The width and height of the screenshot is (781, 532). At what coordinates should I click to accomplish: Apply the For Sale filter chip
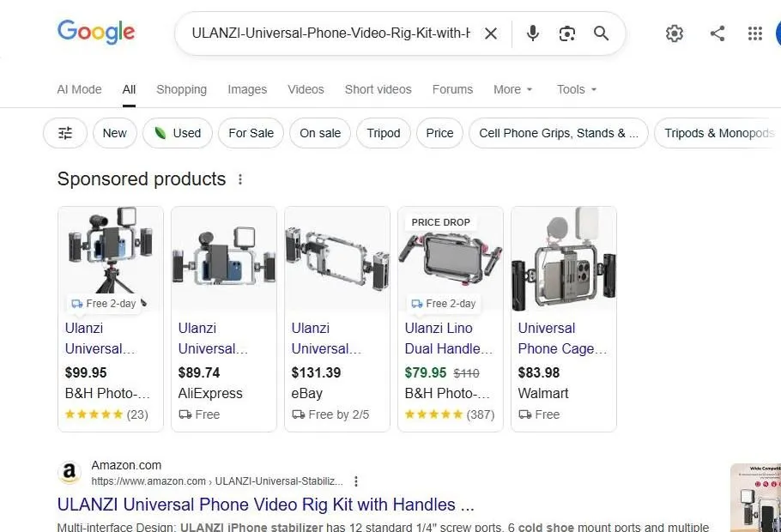tap(251, 133)
